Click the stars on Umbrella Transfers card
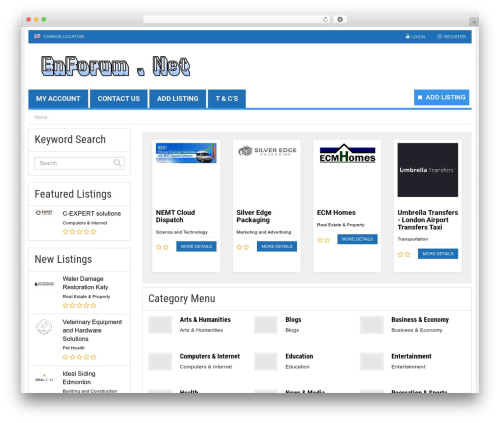 coord(404,255)
